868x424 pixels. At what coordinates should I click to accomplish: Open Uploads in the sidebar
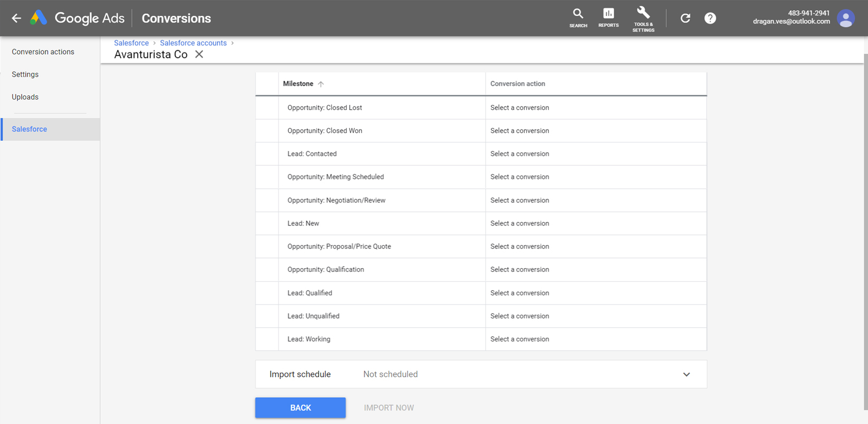click(25, 97)
